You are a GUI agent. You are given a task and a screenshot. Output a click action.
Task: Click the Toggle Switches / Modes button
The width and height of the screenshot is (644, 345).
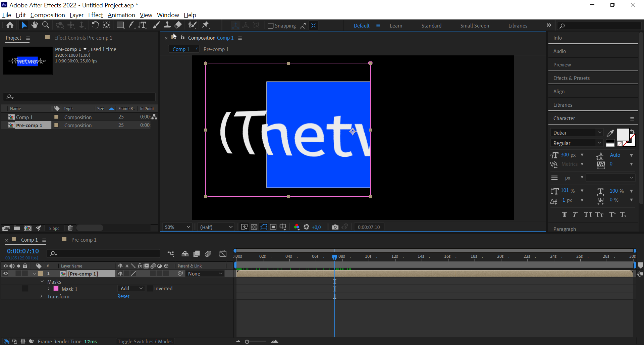point(145,341)
